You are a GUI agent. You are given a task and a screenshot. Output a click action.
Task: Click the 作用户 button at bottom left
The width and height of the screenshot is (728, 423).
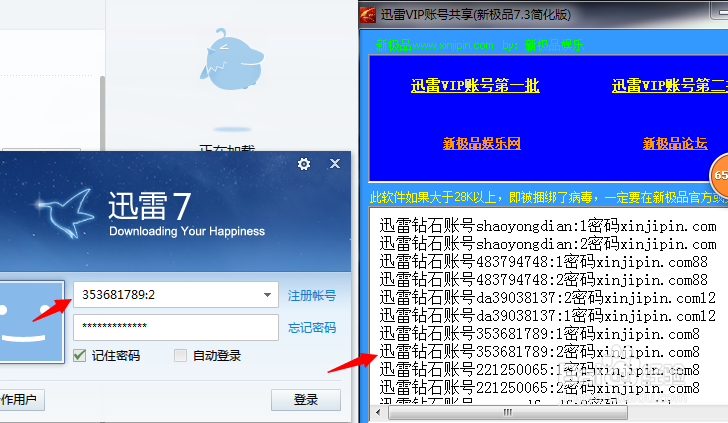tap(22, 399)
